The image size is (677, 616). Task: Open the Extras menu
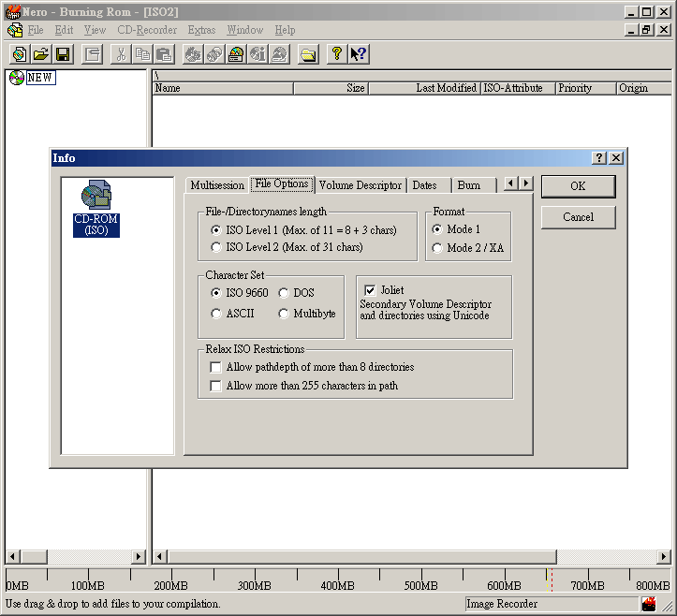[201, 30]
